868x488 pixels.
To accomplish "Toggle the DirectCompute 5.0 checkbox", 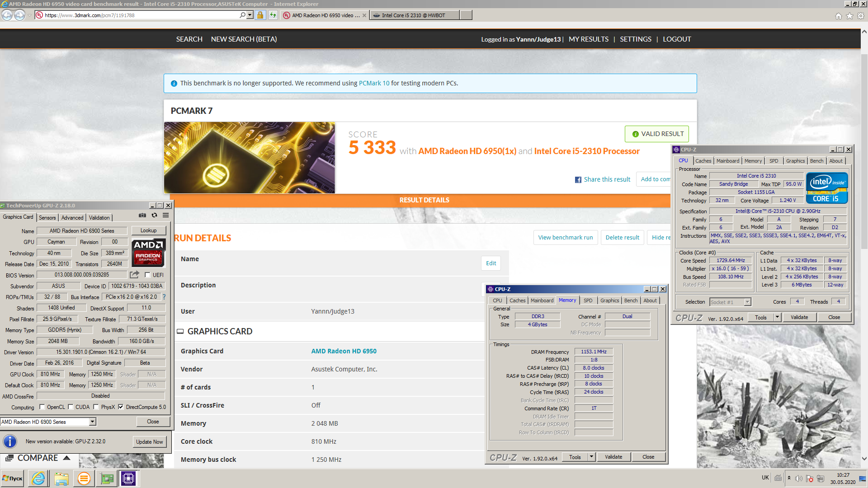I will click(x=121, y=407).
